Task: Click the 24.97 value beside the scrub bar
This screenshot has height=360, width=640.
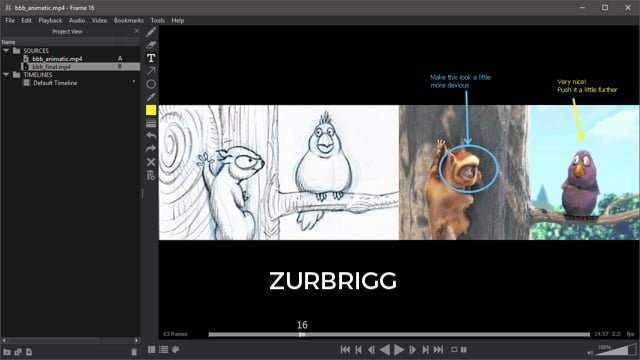Action: coord(601,334)
